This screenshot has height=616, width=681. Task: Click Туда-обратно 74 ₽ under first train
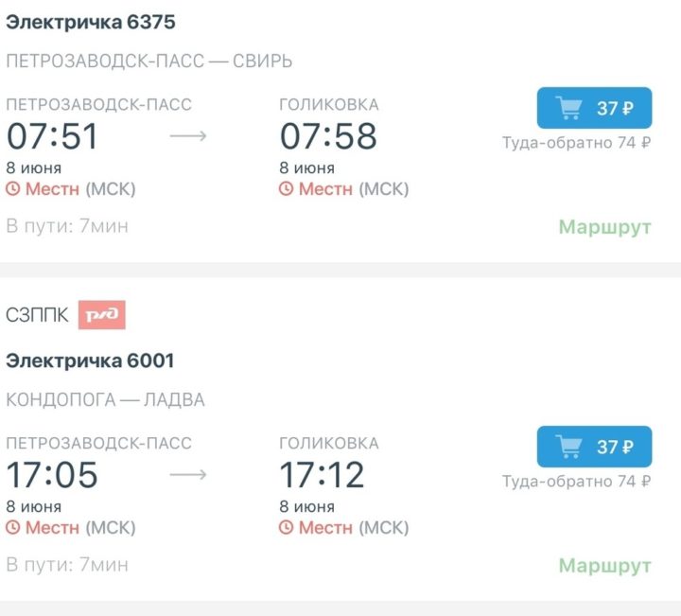tap(576, 143)
